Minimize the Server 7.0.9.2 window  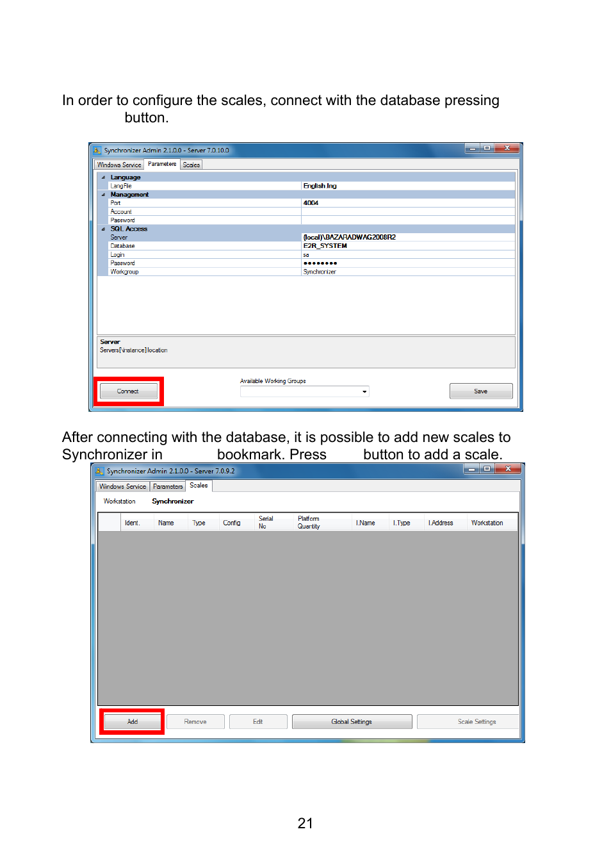click(x=471, y=469)
